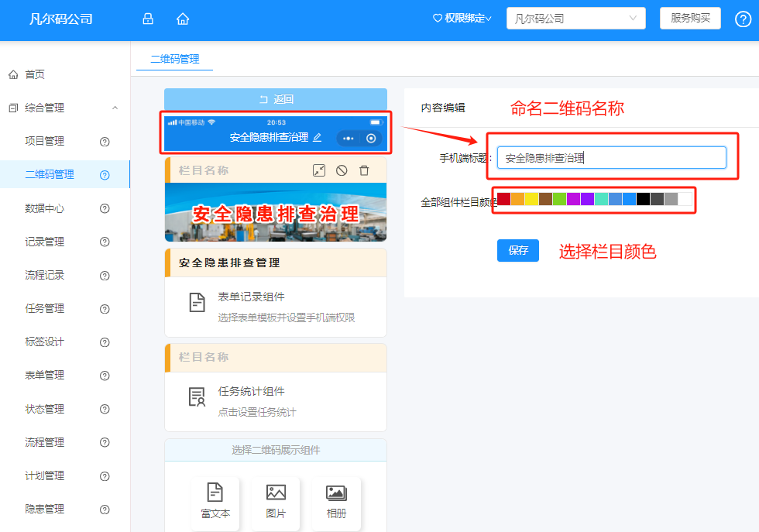Image resolution: width=759 pixels, height=532 pixels.
Task: Delete the banner column using trash icon
Action: tap(364, 170)
